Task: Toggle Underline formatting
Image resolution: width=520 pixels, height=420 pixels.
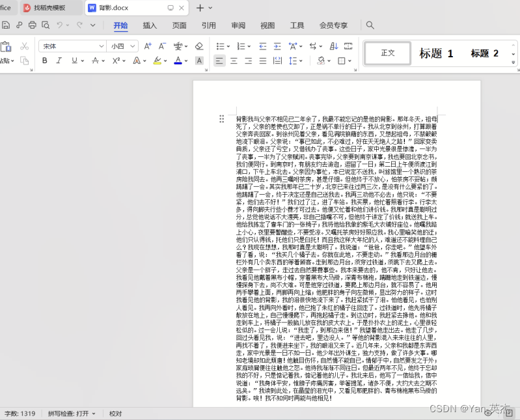Action: 74,61
